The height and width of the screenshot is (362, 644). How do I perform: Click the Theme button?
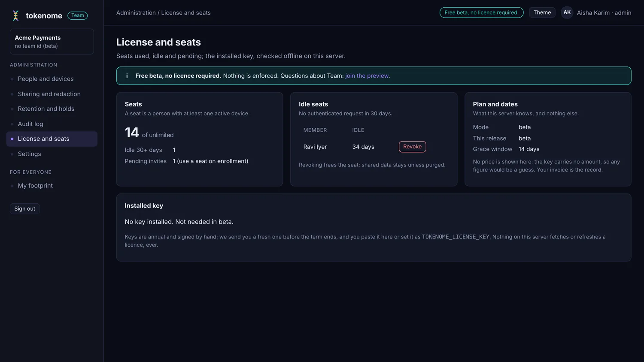[x=542, y=12]
